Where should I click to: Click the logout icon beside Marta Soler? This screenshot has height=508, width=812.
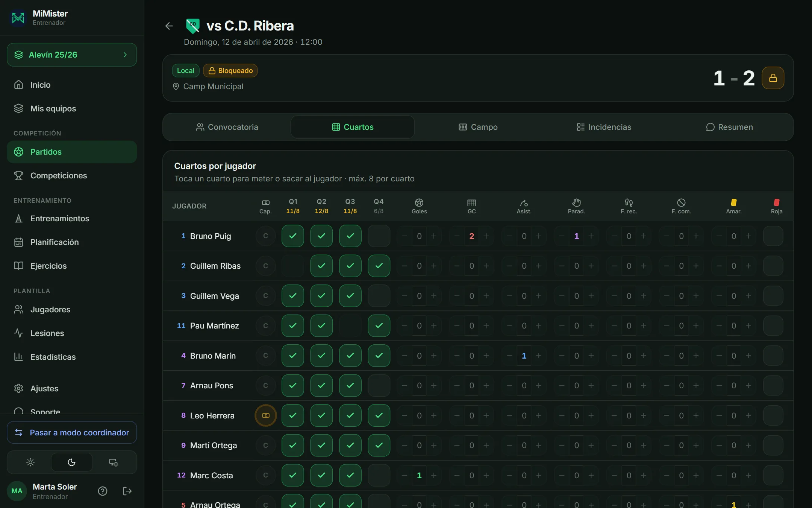pyautogui.click(x=127, y=491)
